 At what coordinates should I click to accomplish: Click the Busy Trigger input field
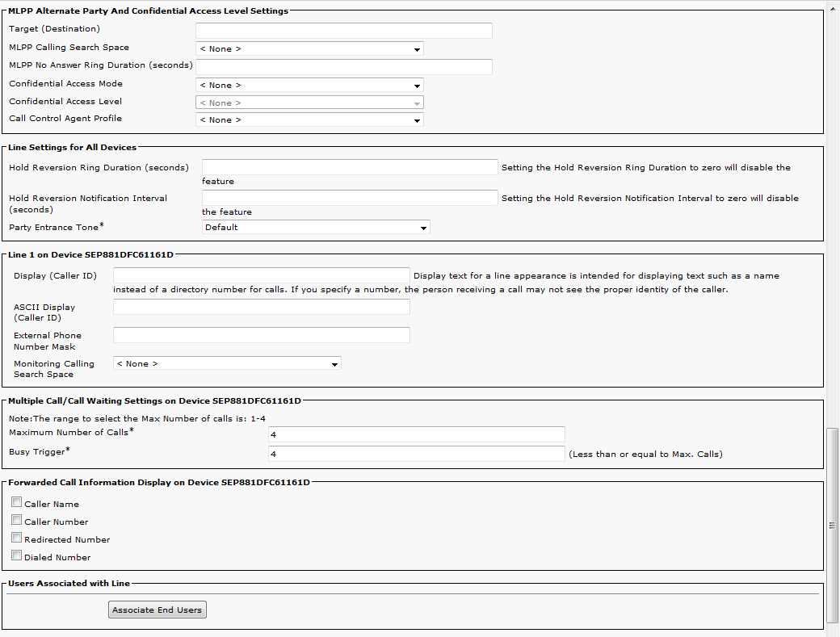(x=416, y=454)
